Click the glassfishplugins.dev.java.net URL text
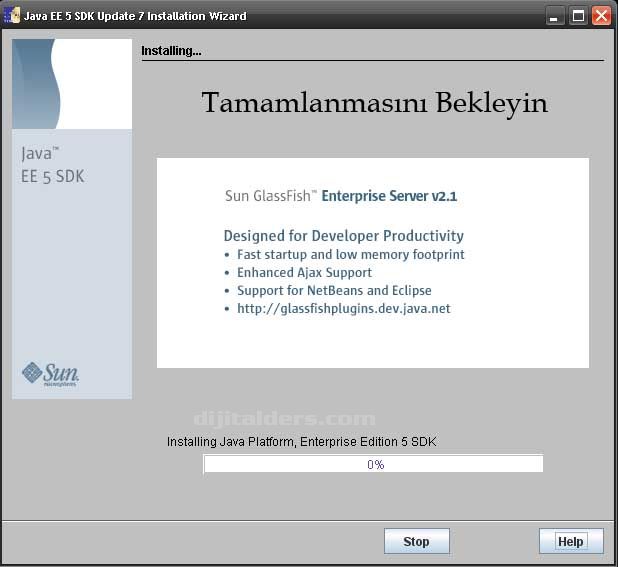Screen dimensions: 618x567 click(x=343, y=309)
